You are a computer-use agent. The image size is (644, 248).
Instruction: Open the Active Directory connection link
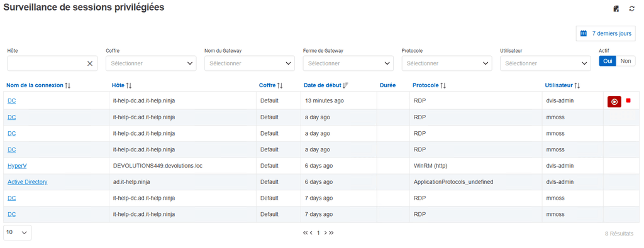(28, 182)
